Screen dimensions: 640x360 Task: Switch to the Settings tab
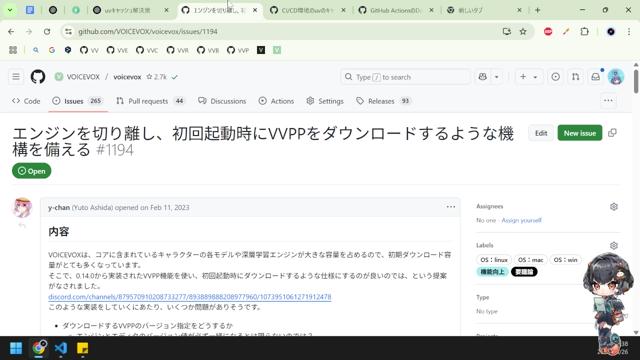pyautogui.click(x=325, y=101)
